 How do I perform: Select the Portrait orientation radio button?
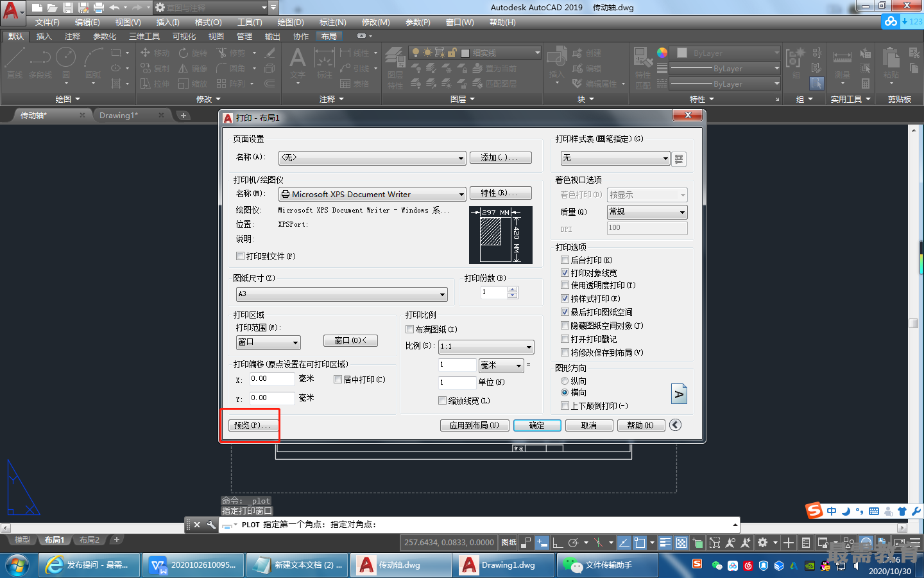pos(565,381)
